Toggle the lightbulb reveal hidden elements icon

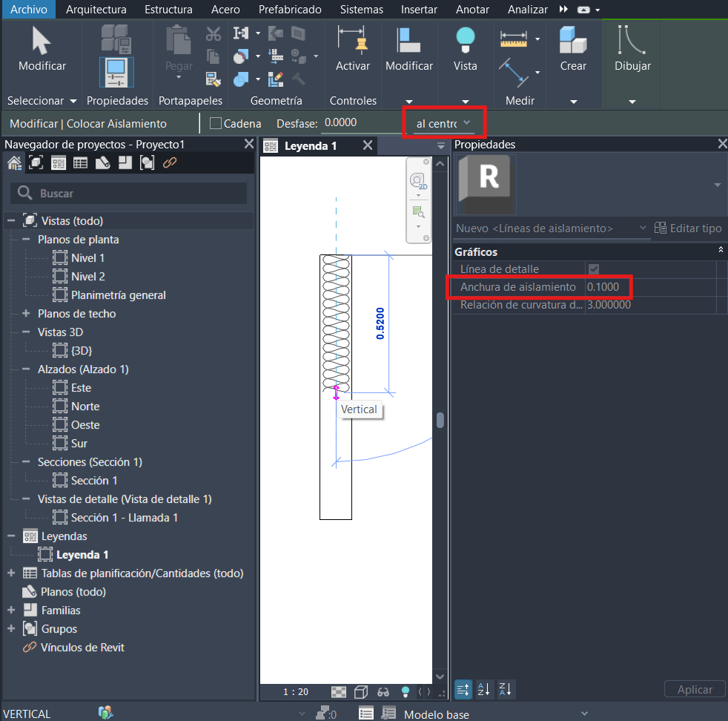tap(406, 691)
